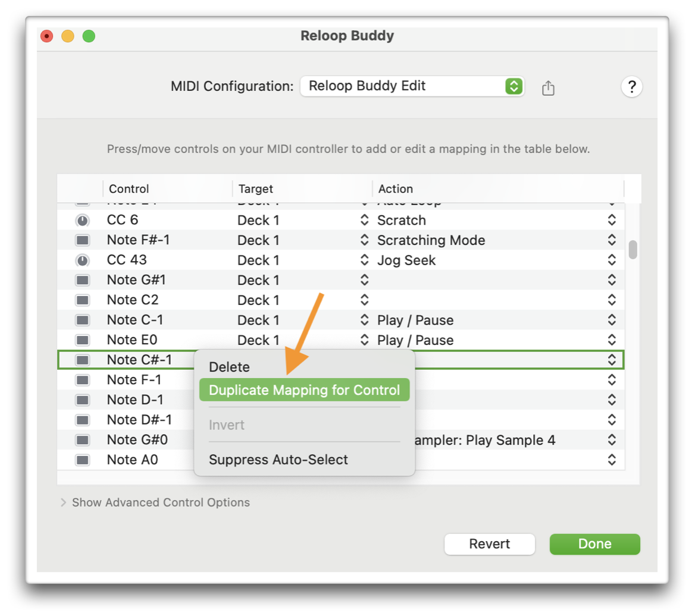
Task: Open Target dropdown for Note E0 row
Action: click(364, 340)
